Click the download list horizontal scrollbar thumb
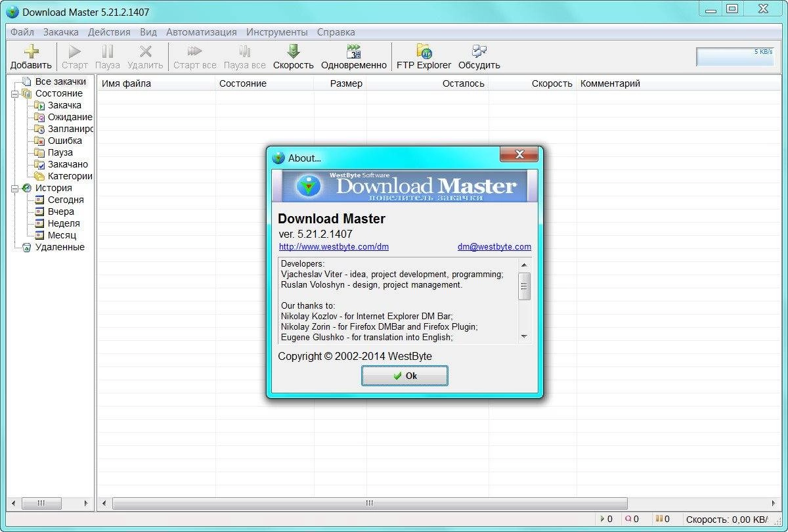Viewport: 788px width, 532px height. coord(370,503)
